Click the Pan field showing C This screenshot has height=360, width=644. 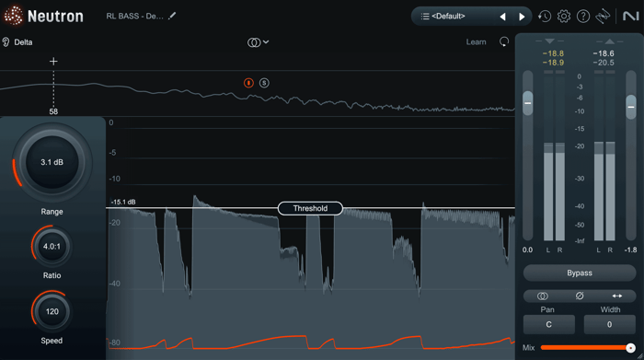pyautogui.click(x=548, y=325)
